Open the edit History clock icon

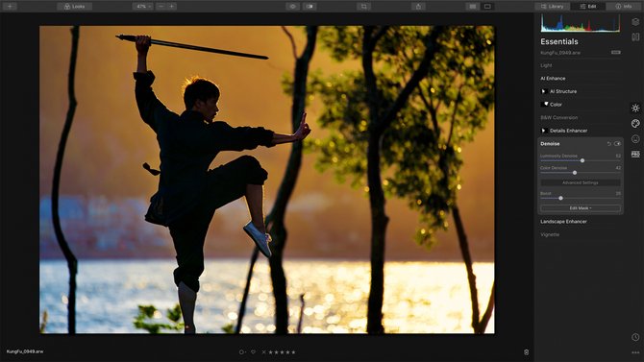[x=635, y=337]
